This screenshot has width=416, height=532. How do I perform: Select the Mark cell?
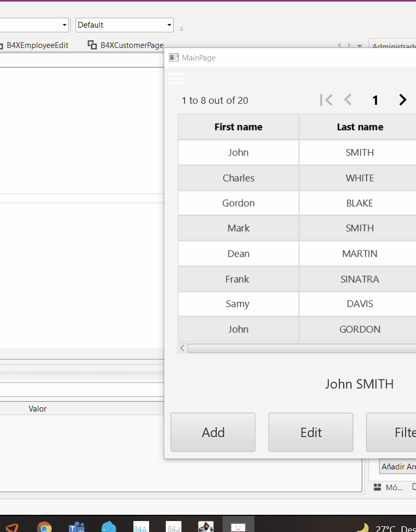238,228
